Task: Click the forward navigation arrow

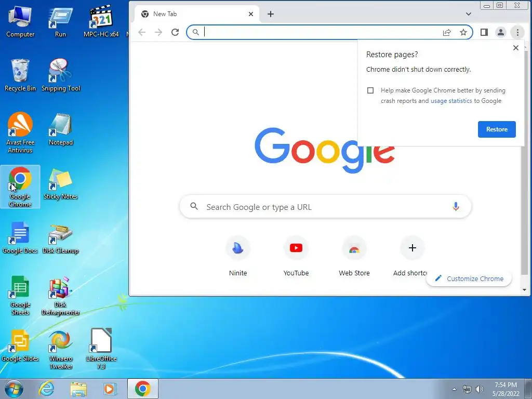Action: point(158,32)
